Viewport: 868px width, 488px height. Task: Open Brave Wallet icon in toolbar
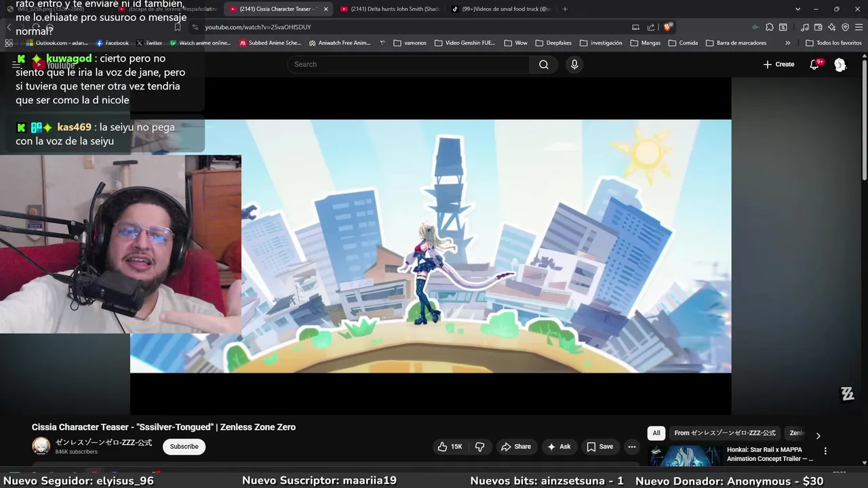(x=818, y=27)
